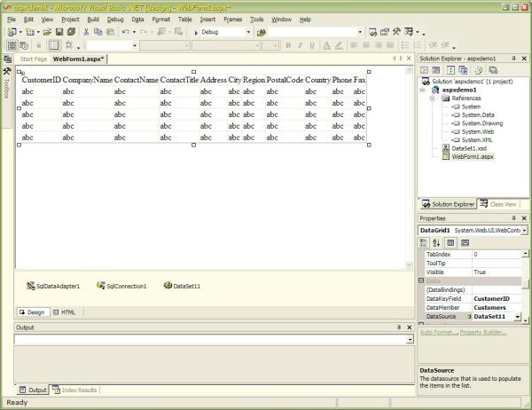Click the CompanyName column header in grid

tap(88, 80)
